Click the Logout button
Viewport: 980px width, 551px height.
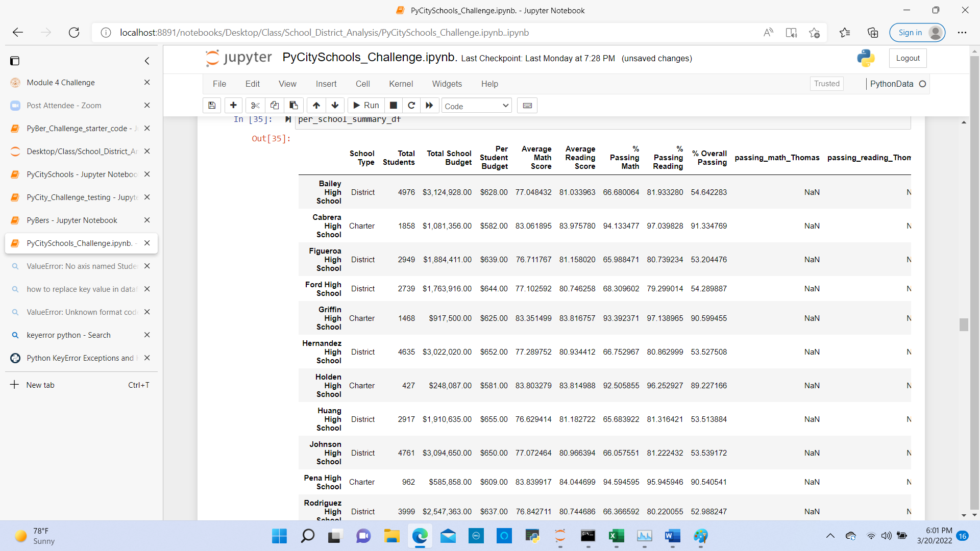pyautogui.click(x=908, y=58)
